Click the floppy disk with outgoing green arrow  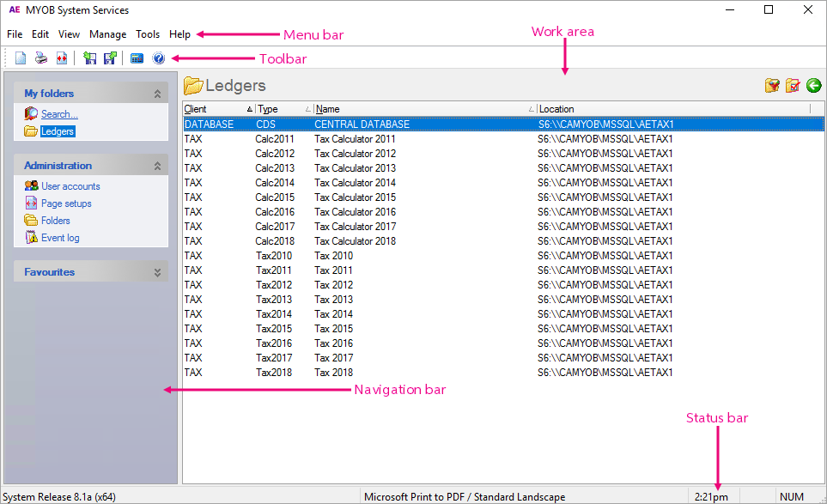click(x=110, y=58)
